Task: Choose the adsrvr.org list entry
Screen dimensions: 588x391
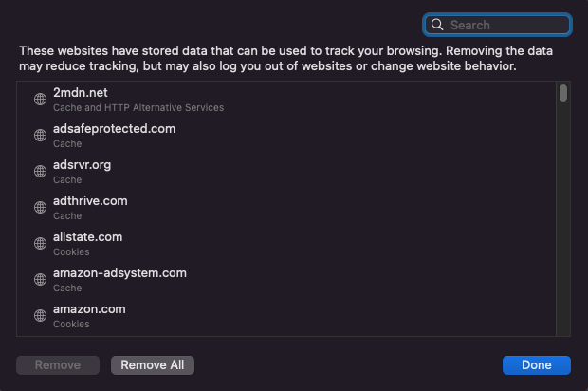Action: [285, 172]
